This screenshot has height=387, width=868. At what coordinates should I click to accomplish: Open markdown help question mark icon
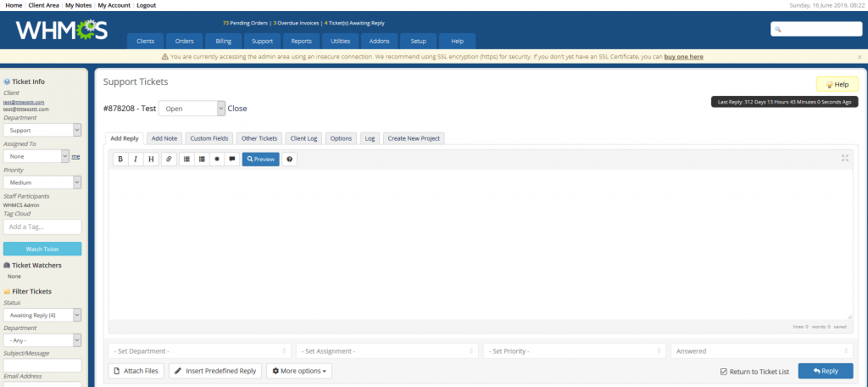click(x=289, y=159)
